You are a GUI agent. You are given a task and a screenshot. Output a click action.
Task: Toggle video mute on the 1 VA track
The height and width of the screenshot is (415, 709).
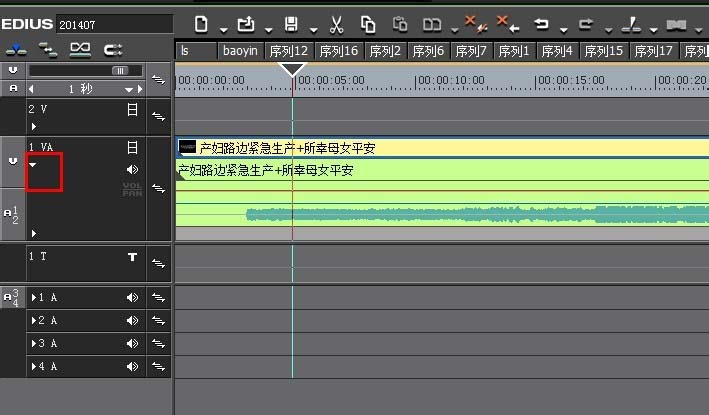132,147
